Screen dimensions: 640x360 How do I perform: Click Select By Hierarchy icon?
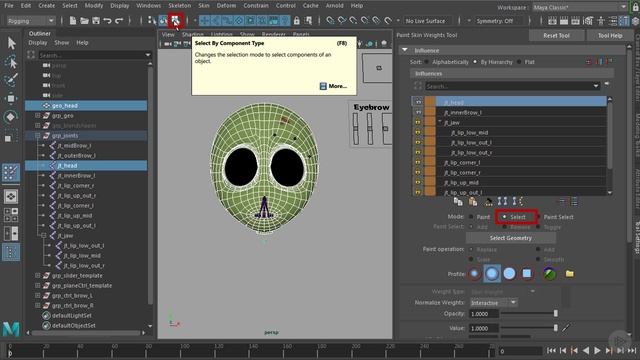[x=152, y=21]
